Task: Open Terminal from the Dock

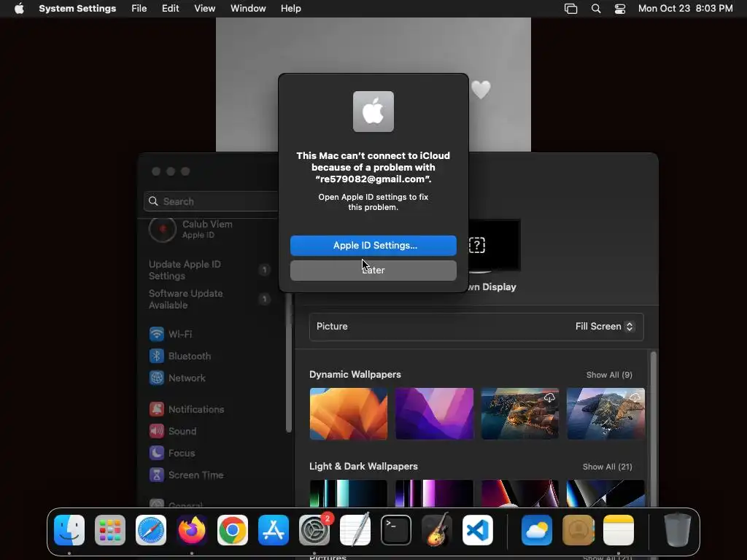Action: pyautogui.click(x=396, y=530)
